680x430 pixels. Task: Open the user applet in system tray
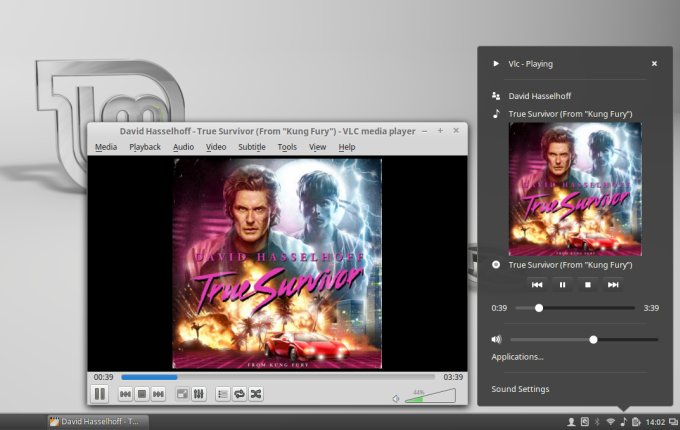pos(572,421)
